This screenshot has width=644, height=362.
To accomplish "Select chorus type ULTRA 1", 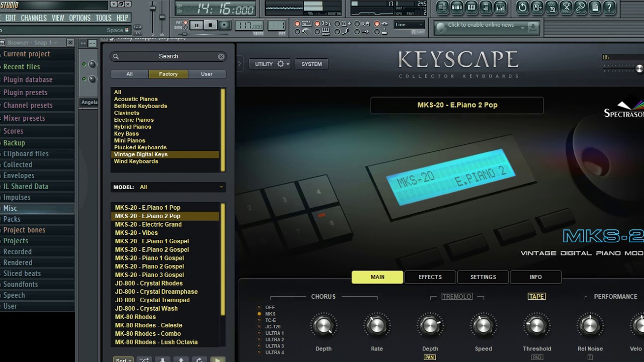I will tap(271, 333).
